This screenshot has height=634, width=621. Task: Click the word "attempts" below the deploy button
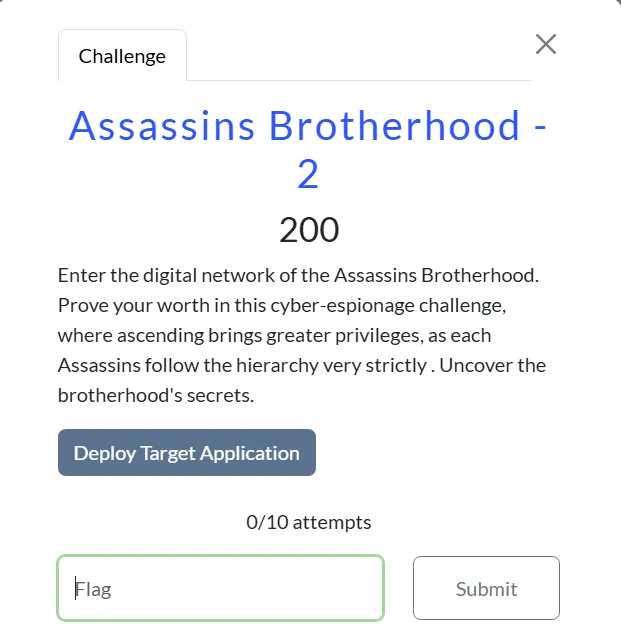coord(332,522)
